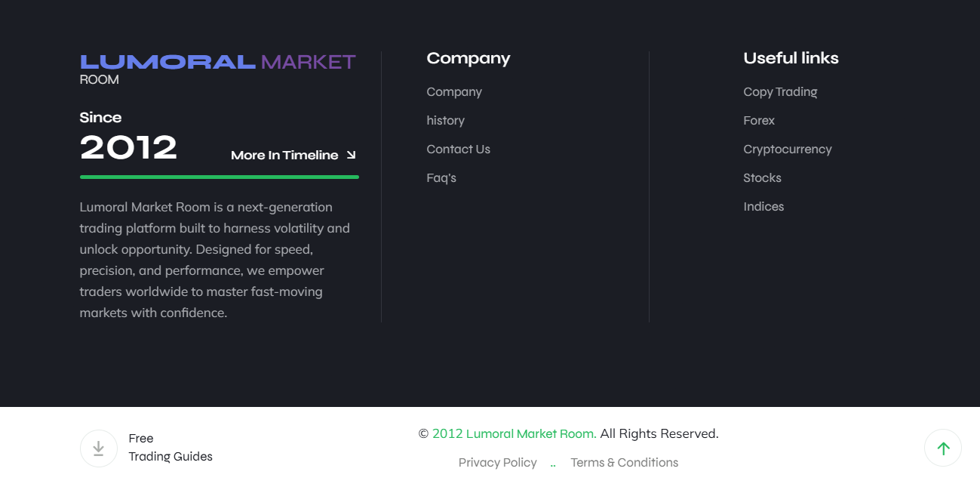The width and height of the screenshot is (980, 487).
Task: Click the download icon for trading guides
Action: pyautogui.click(x=99, y=448)
